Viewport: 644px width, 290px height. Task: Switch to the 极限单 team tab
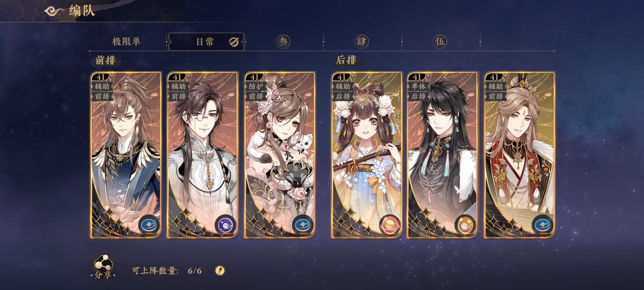[126, 41]
